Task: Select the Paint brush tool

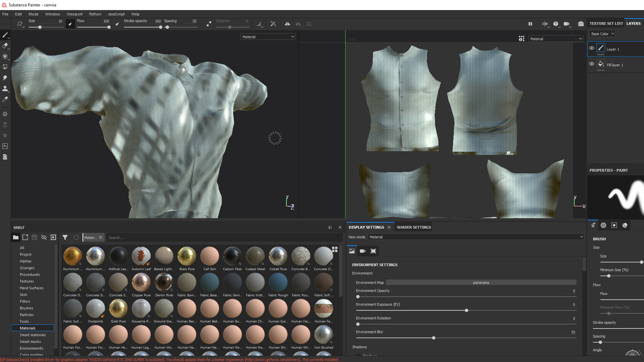Action: tap(5, 35)
